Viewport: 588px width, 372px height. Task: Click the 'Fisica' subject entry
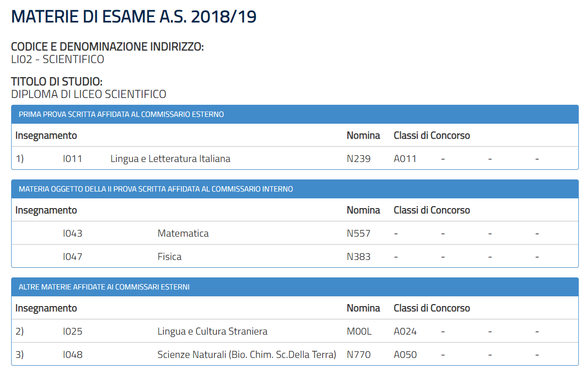[169, 257]
